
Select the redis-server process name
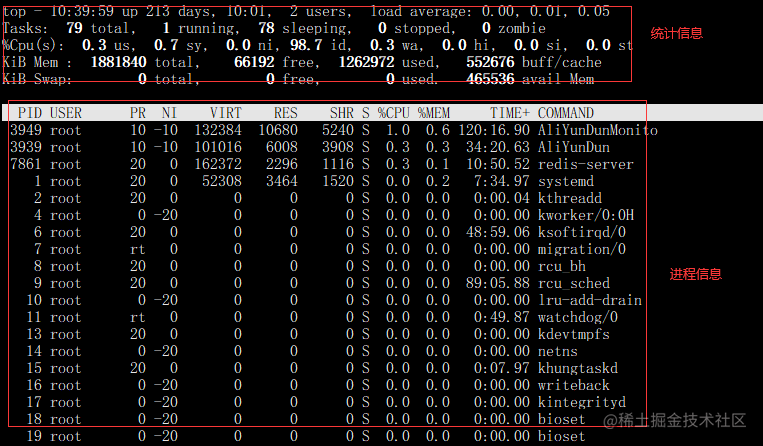pos(585,164)
